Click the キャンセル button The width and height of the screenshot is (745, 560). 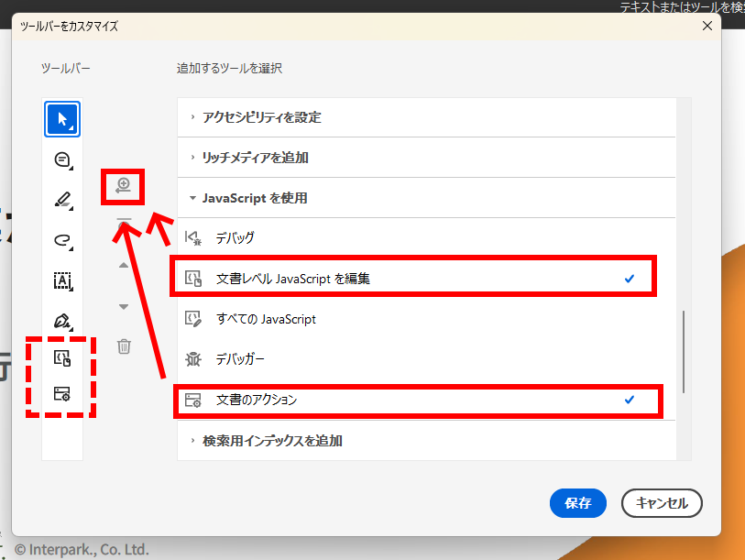661,503
